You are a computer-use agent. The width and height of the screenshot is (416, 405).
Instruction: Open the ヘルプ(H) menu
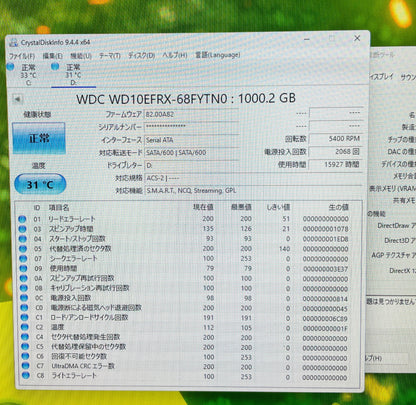point(175,55)
